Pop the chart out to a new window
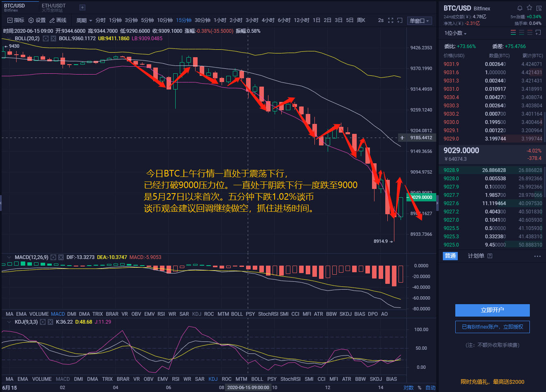 pos(399,19)
